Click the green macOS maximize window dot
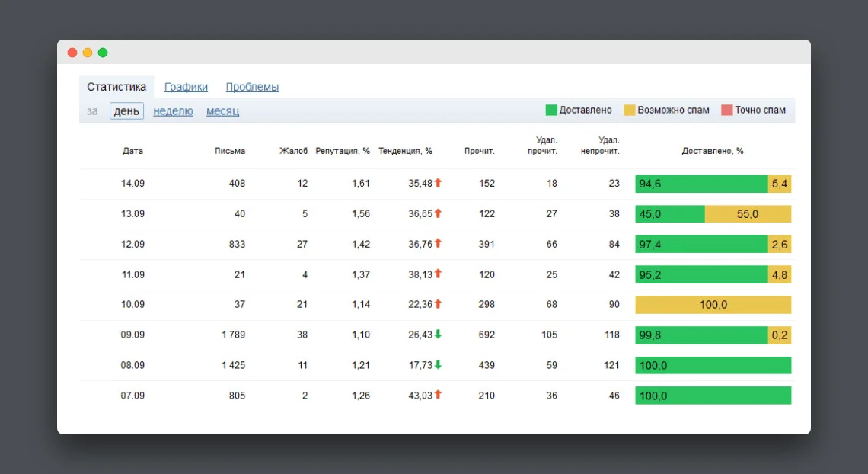868x474 pixels. [x=103, y=53]
